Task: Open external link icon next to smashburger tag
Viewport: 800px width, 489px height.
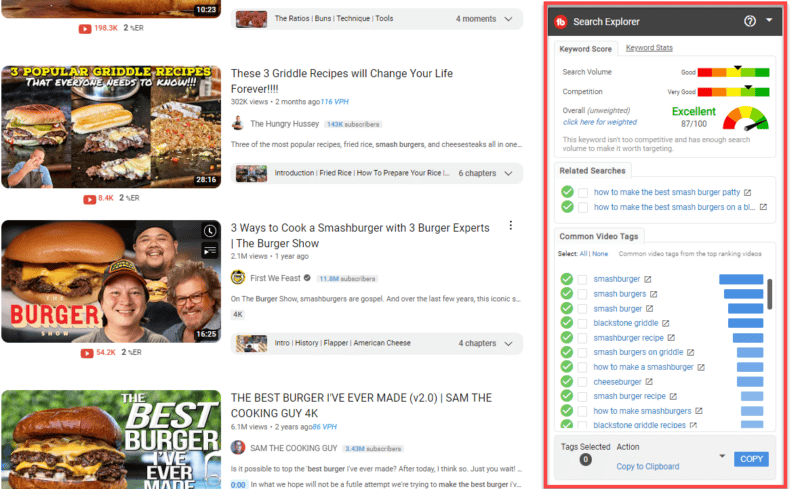Action: click(x=648, y=279)
